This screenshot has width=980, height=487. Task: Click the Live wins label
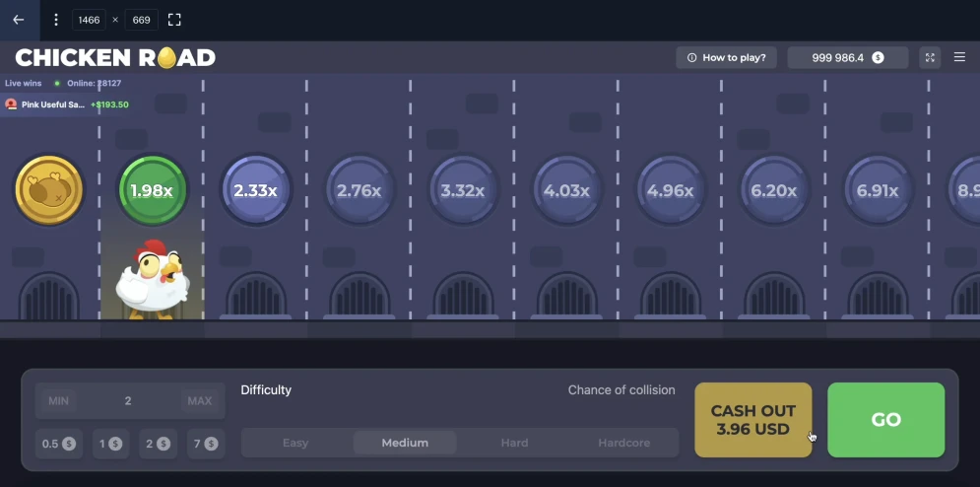pos(23,83)
